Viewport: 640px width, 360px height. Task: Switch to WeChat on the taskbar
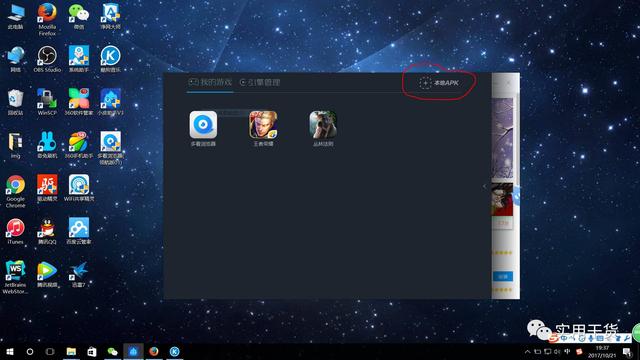112,351
